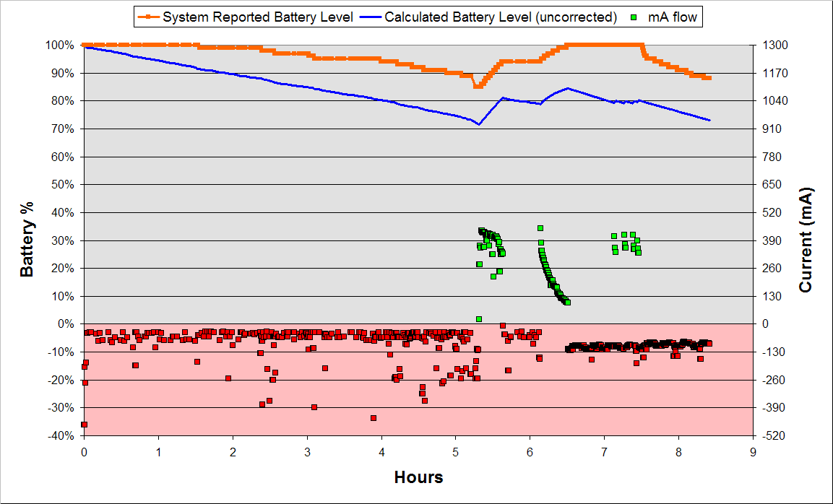Image resolution: width=833 pixels, height=504 pixels.
Task: Click the blue legend line marker icon
Action: [370, 16]
